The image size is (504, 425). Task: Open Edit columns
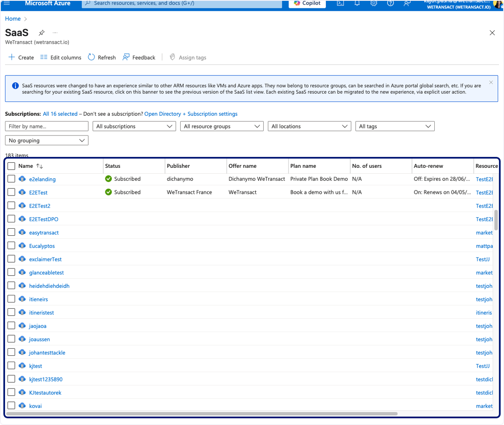[x=61, y=57]
